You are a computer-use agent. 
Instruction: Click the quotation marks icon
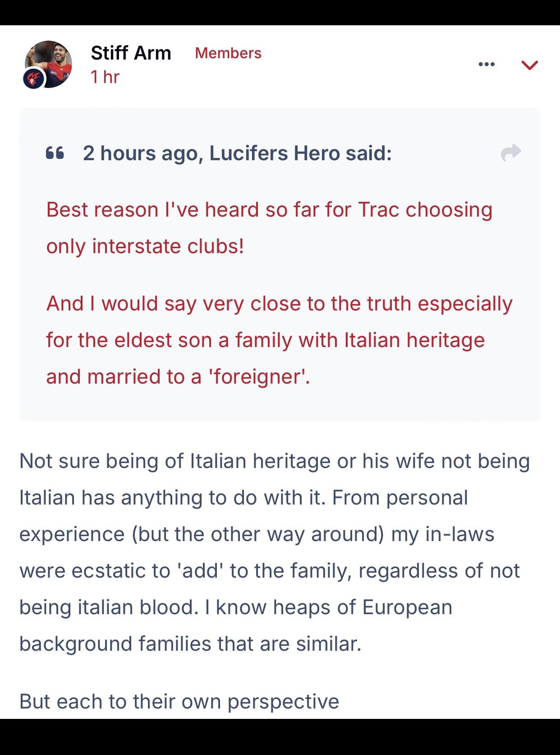(x=55, y=153)
